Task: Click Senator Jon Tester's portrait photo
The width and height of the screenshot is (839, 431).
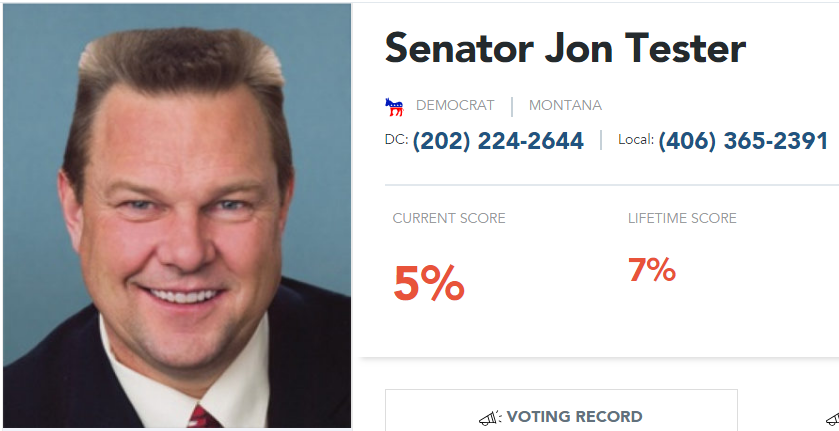Action: click(x=176, y=215)
